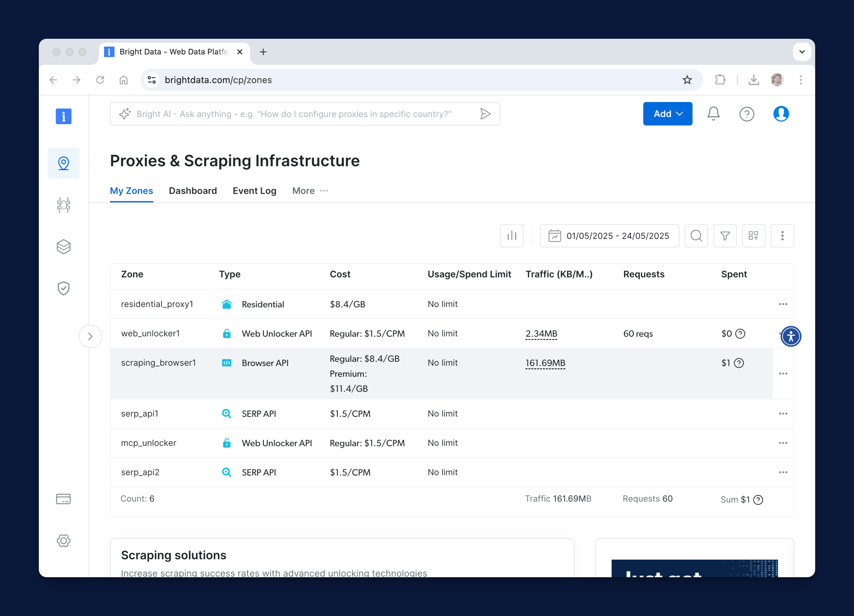The width and height of the screenshot is (854, 616).
Task: Switch to My Zones tab
Action: (x=131, y=191)
